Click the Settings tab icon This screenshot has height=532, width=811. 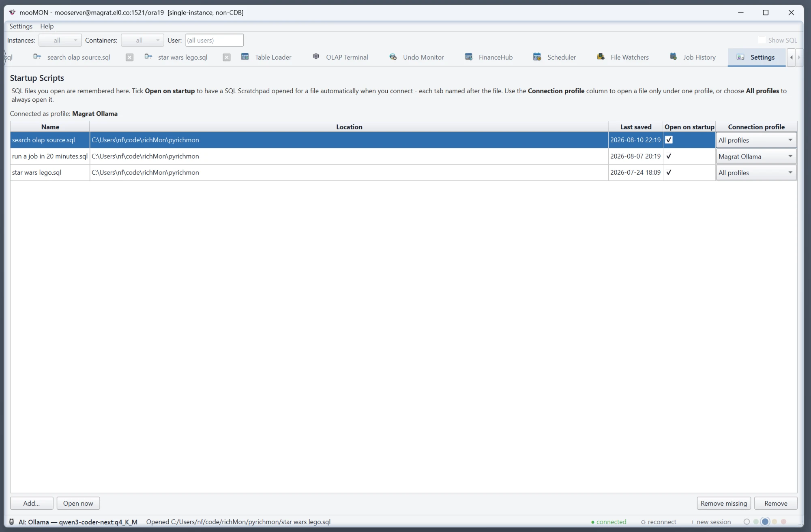coord(740,57)
